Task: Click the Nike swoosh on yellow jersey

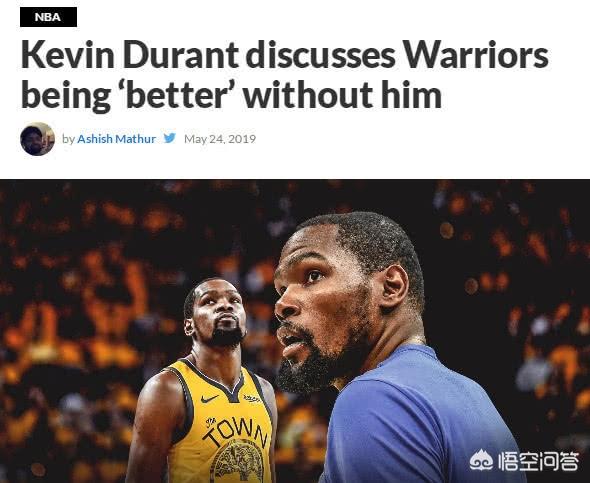Action: point(209,399)
